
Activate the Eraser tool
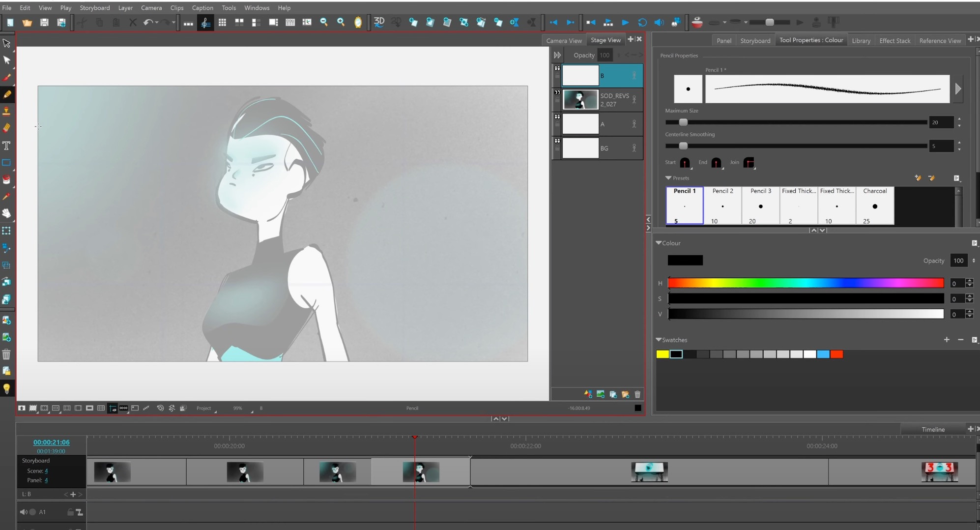pyautogui.click(x=7, y=128)
